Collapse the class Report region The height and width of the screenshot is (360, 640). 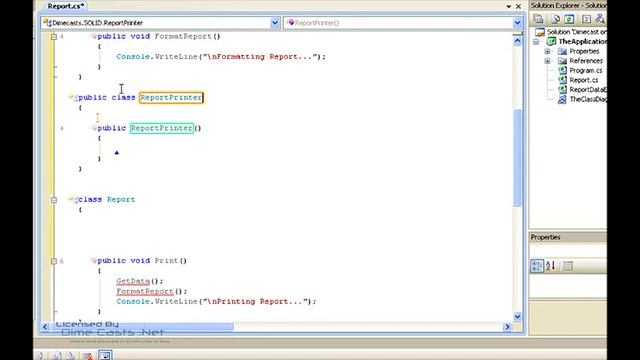(54, 200)
